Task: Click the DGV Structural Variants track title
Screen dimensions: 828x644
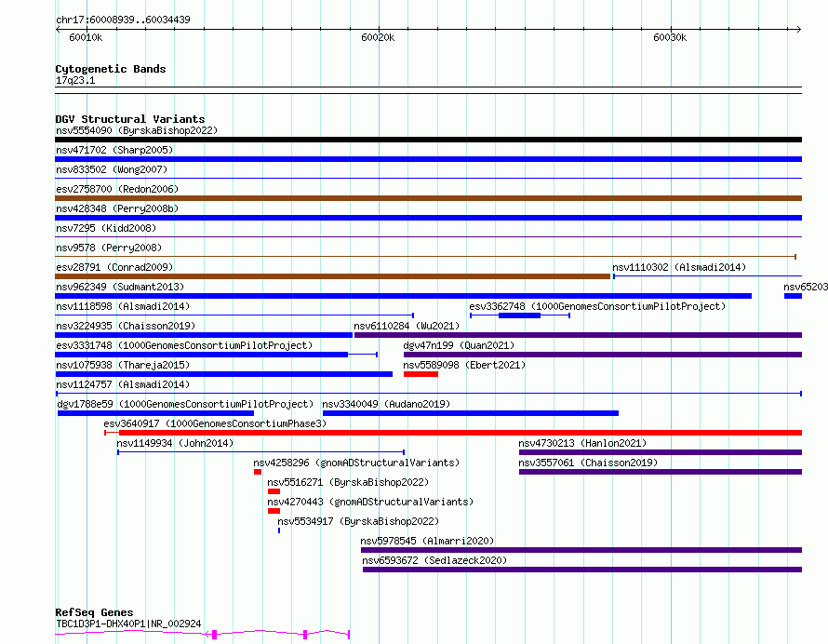Action: click(130, 119)
